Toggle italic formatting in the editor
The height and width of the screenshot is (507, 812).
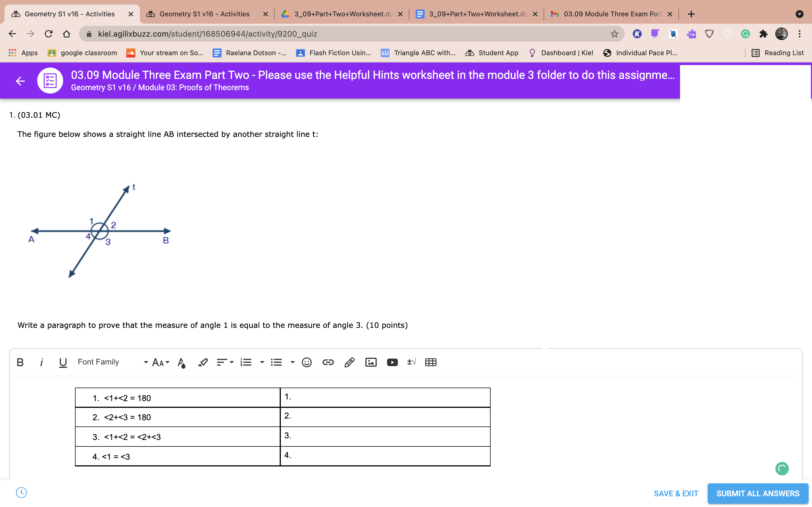(42, 362)
